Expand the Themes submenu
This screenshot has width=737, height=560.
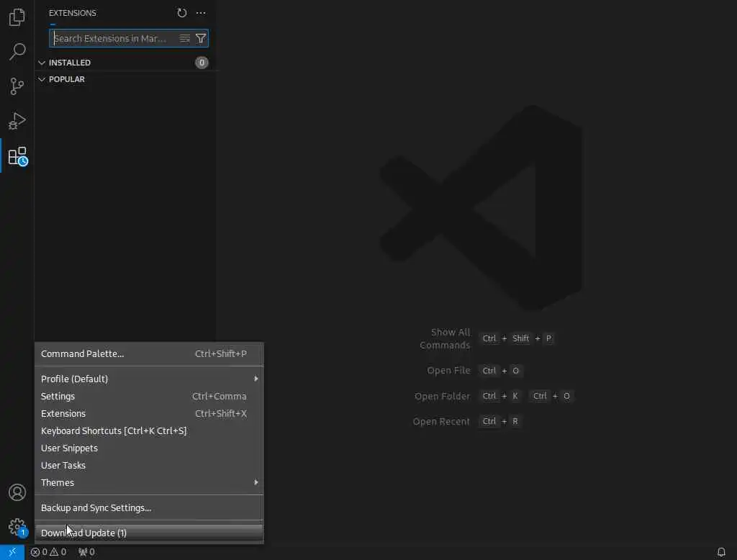150,482
